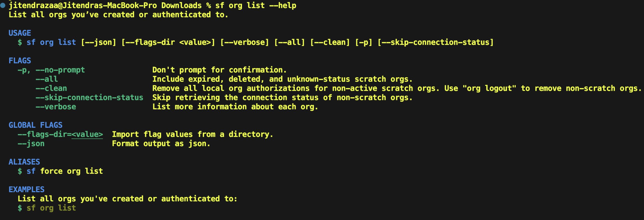Click the "Format output as json." description

161,144
